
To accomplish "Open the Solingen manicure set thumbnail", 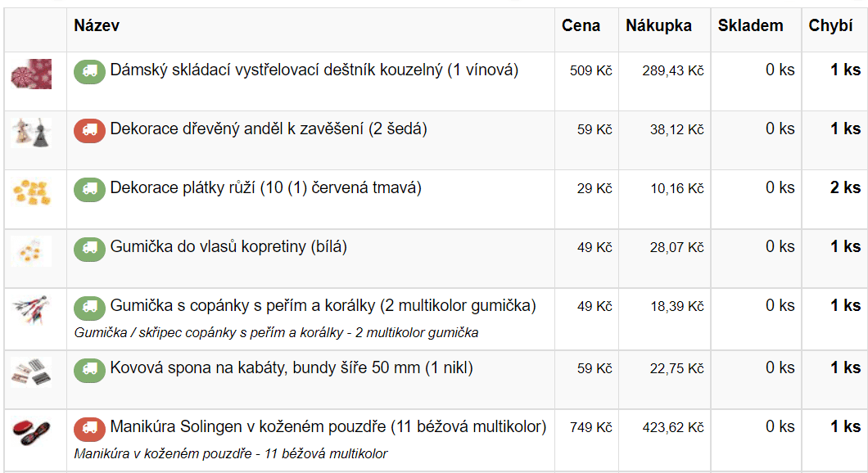I will (x=32, y=432).
